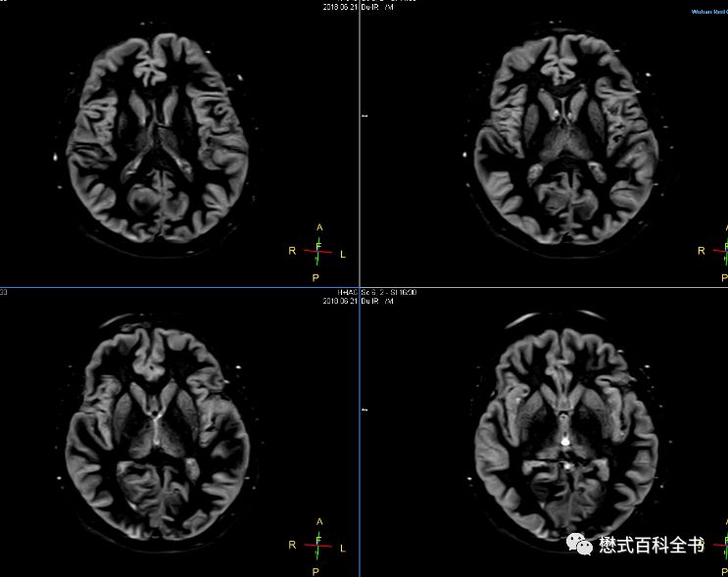Click the 'R' marker in the top-right panel
728x577 pixels.
[701, 251]
